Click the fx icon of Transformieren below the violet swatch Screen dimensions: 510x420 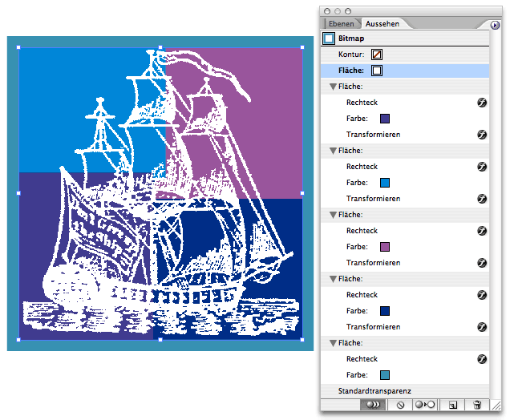(482, 135)
